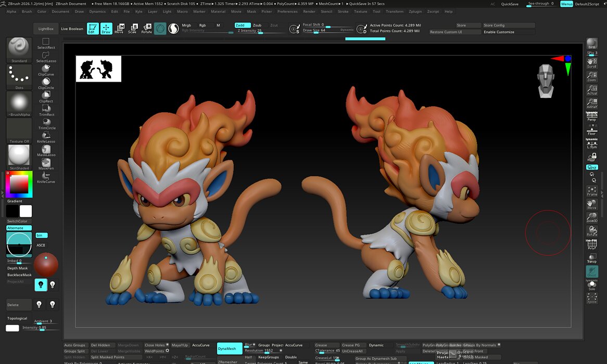Toggle the Floor grid
The width and height of the screenshot is (607, 364).
tap(592, 131)
